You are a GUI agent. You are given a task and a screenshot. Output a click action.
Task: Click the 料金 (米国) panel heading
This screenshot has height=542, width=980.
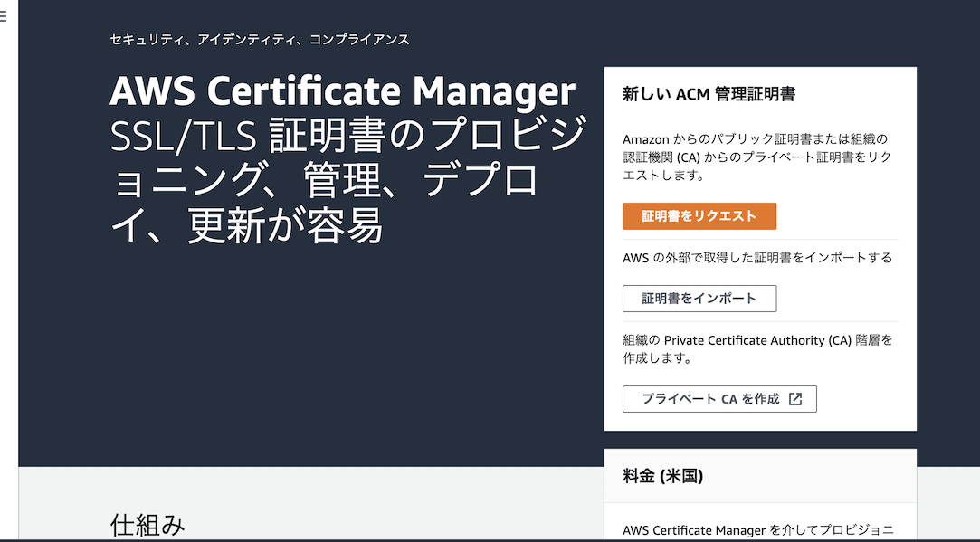tap(663, 476)
